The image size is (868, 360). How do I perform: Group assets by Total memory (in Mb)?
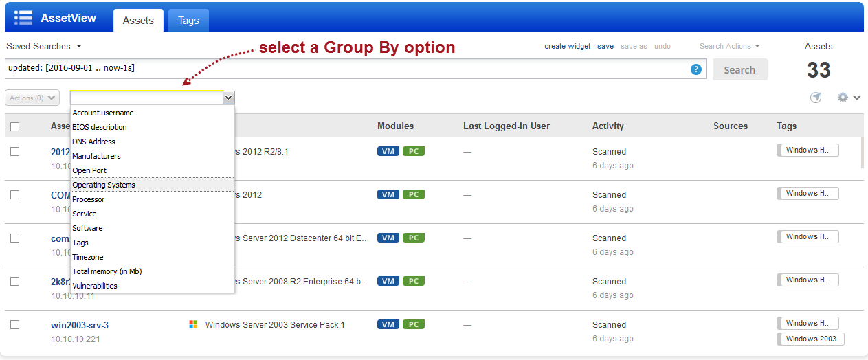tap(153, 271)
